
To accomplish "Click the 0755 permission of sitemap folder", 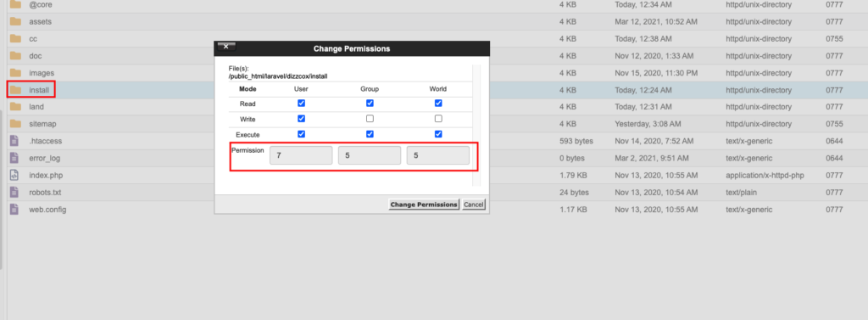I will click(x=834, y=124).
